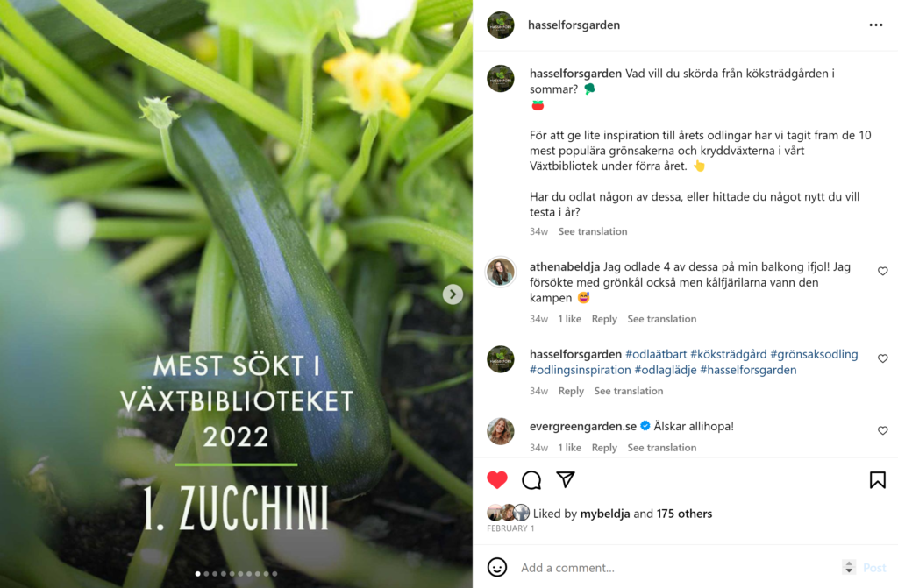898x588 pixels.
Task: Focus the Add a comment field
Action: pos(676,567)
